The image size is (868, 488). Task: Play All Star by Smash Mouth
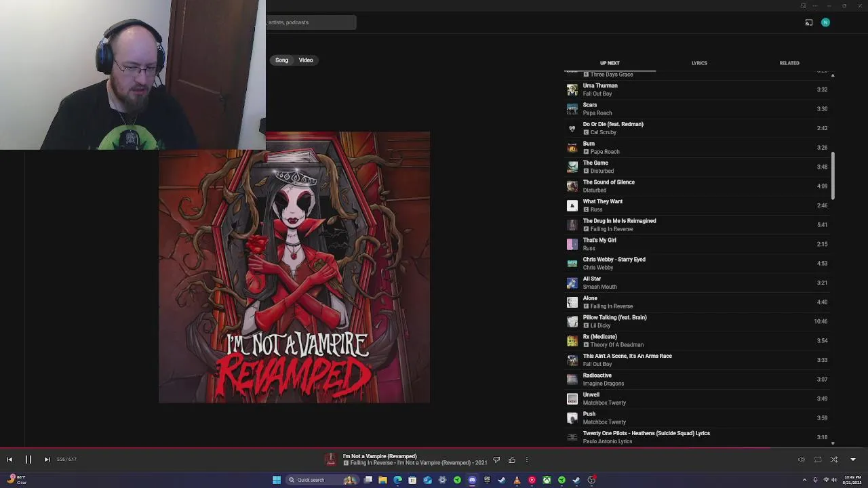tap(697, 283)
